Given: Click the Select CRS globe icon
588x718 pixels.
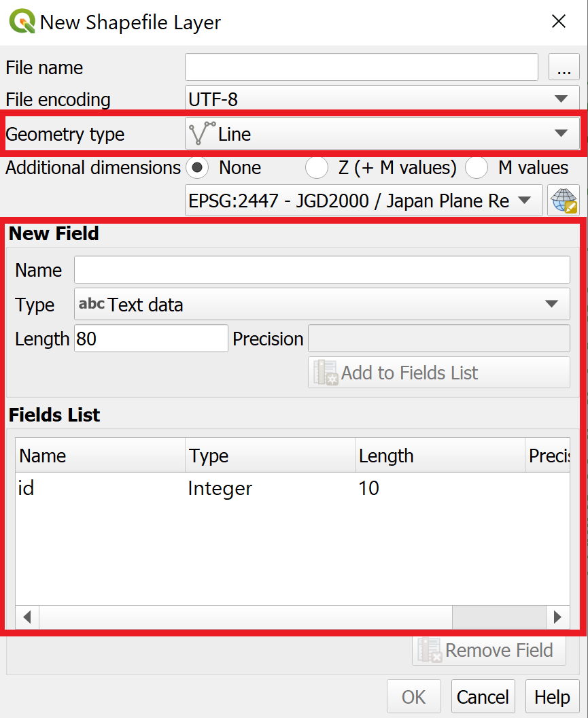Looking at the screenshot, I should click(564, 201).
